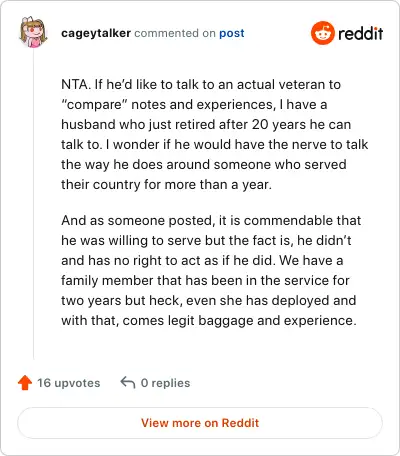The width and height of the screenshot is (400, 456).
Task: Click the orange Reddit Snoo logo
Action: tap(322, 33)
